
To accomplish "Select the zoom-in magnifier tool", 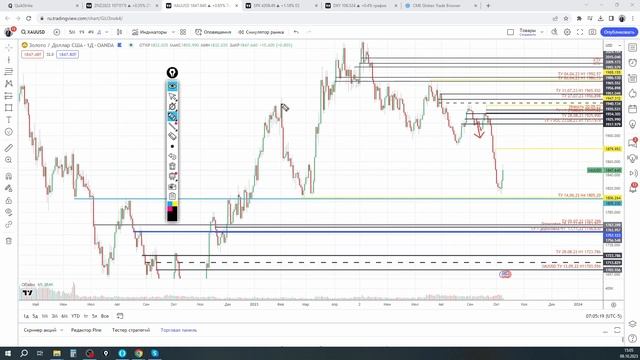I will 9,160.
